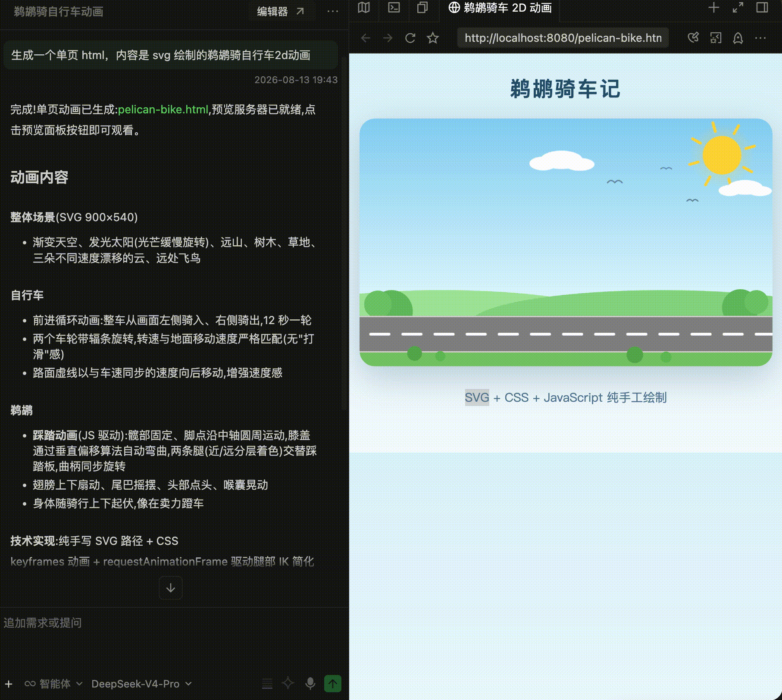The image size is (782, 700).
Task: Add attachment with plus icon
Action: point(9,684)
